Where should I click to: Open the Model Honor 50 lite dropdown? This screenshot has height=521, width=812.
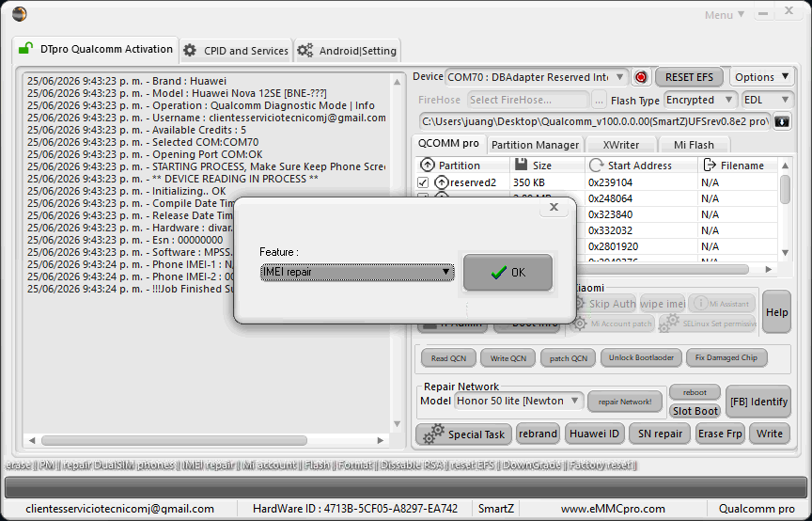[519, 401]
